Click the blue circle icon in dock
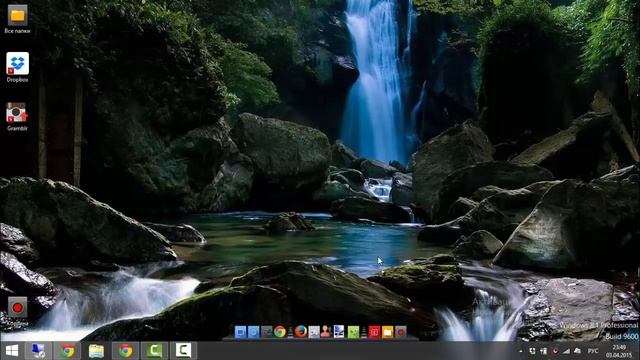640x360 pixels. (x=253, y=332)
